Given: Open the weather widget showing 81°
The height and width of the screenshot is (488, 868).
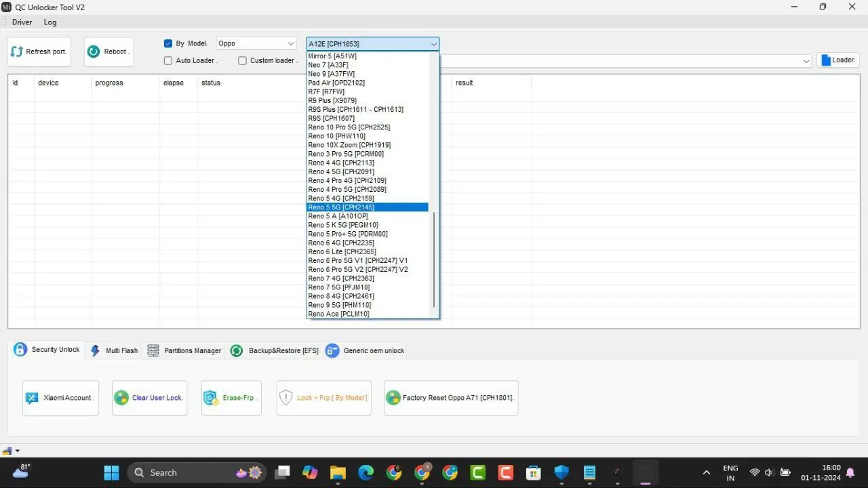Looking at the screenshot, I should coord(22,472).
